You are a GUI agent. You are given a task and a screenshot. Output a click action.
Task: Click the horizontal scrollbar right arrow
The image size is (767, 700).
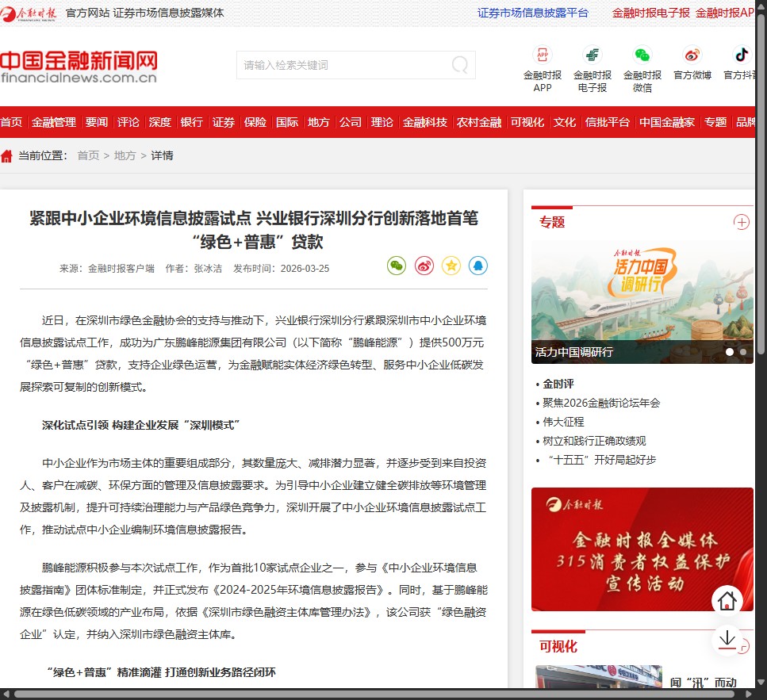click(x=748, y=694)
